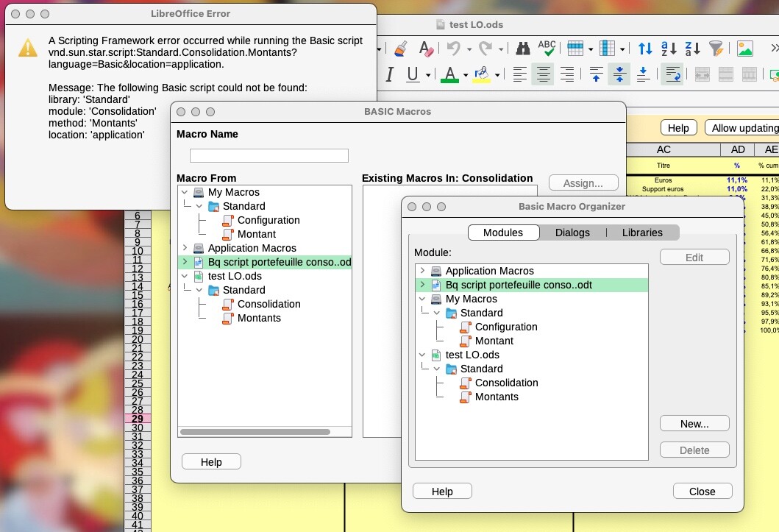Viewport: 779px width, 532px height.
Task: Click the Insert Row icon
Action: [x=575, y=48]
